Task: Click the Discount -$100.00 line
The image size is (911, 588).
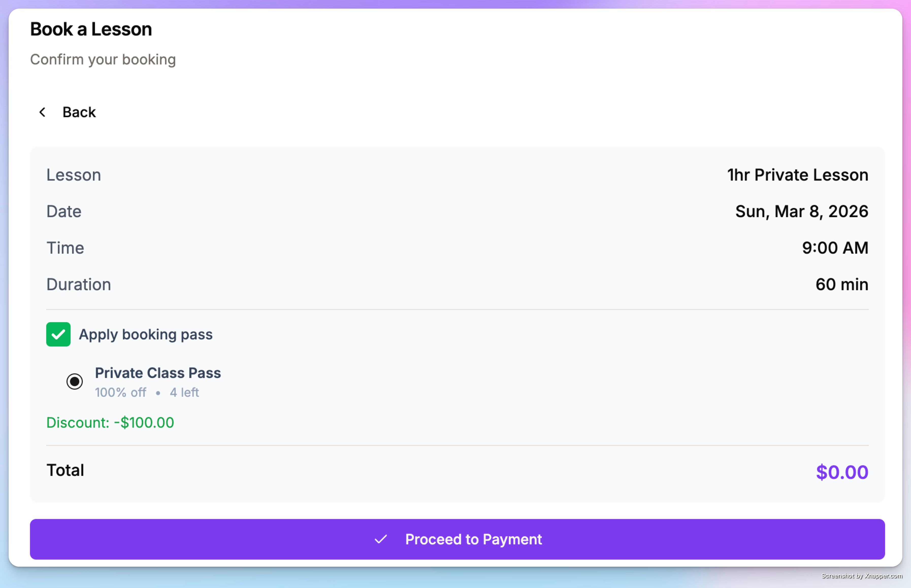Action: (110, 423)
